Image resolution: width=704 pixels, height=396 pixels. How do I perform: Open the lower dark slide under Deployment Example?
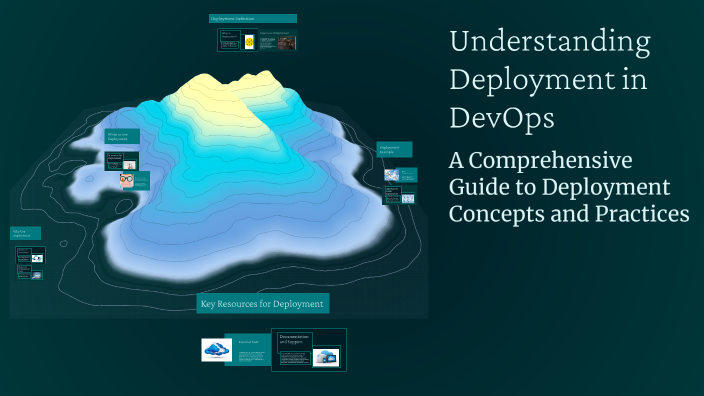400,195
